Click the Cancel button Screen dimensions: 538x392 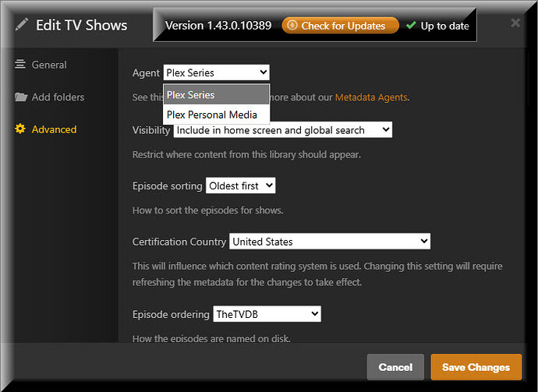pos(395,367)
